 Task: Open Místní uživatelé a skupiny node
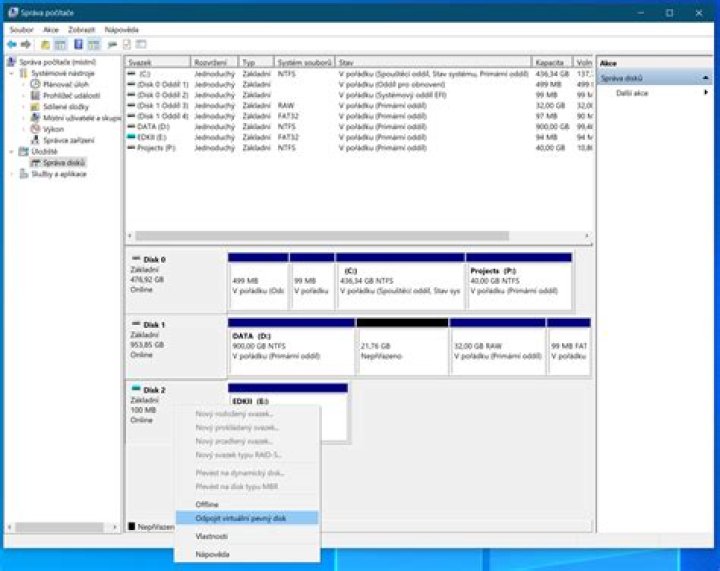pyautogui.click(x=82, y=118)
